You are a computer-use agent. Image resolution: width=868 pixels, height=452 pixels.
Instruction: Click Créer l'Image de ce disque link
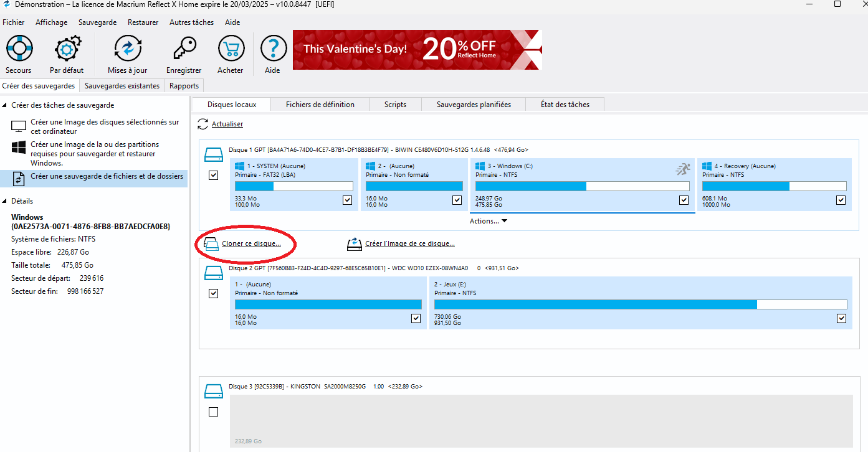tap(409, 244)
